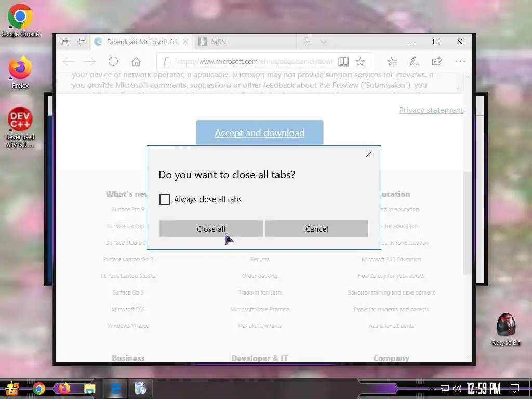Share this page
532x399 pixels.
437,61
